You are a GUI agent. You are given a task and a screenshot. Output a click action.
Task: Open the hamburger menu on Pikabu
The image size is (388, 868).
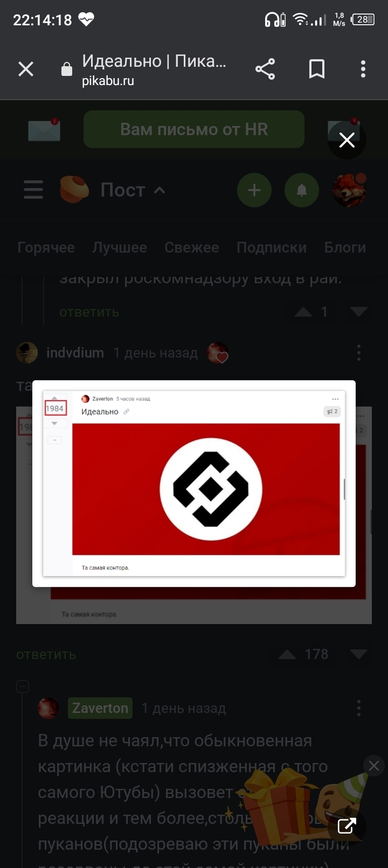click(x=33, y=190)
